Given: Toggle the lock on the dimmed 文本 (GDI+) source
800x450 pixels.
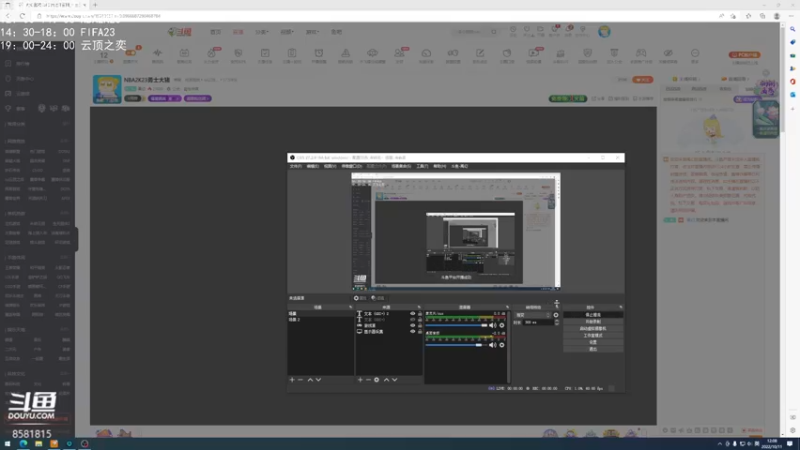Looking at the screenshot, I should pyautogui.click(x=420, y=319).
